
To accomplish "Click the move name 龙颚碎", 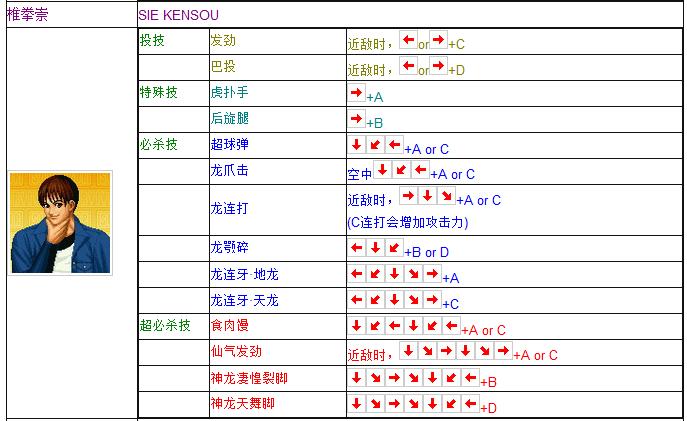I will 230,248.
